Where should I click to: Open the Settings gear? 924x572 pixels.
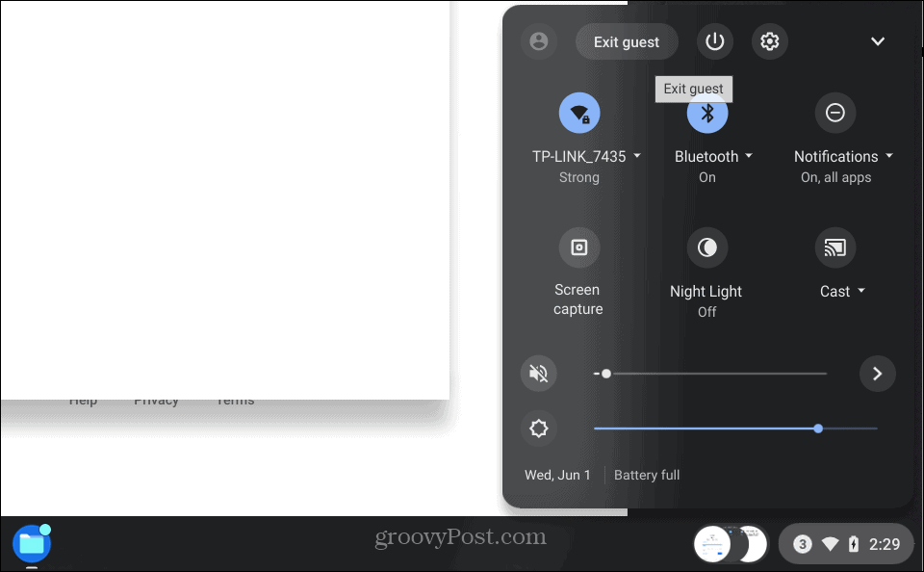[769, 41]
